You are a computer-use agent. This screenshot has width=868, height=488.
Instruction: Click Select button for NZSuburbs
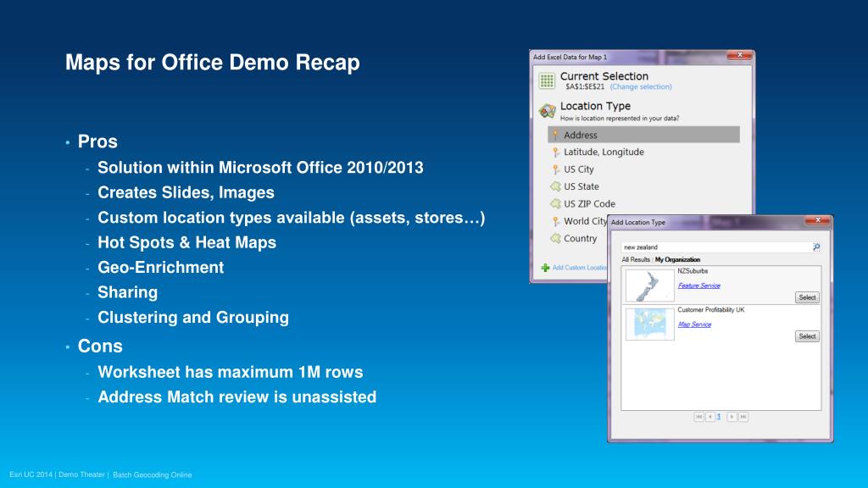[x=807, y=297]
